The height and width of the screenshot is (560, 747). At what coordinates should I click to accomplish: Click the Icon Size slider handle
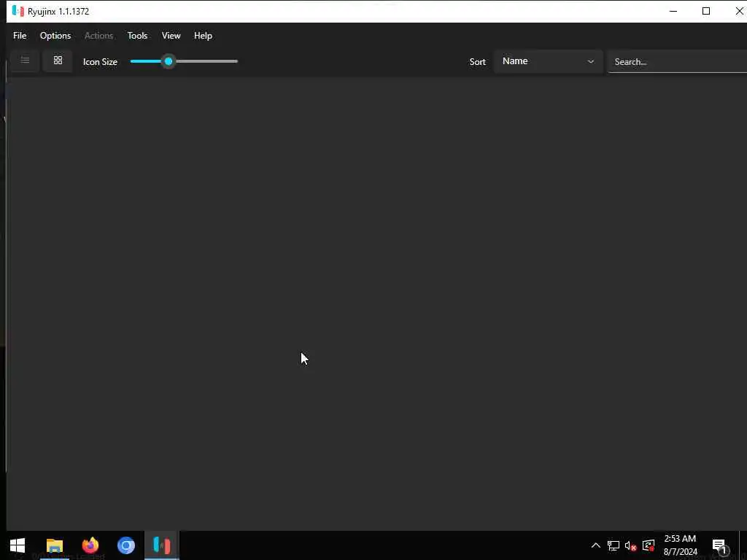coord(169,61)
